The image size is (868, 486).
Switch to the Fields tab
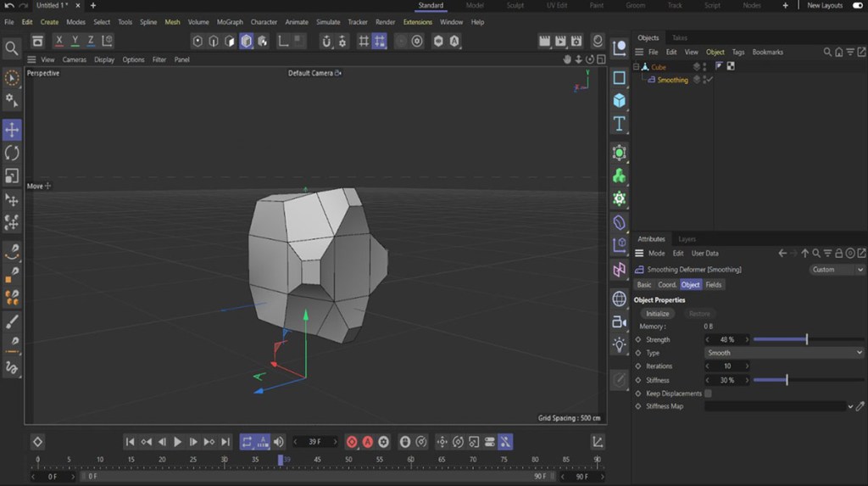(x=714, y=285)
